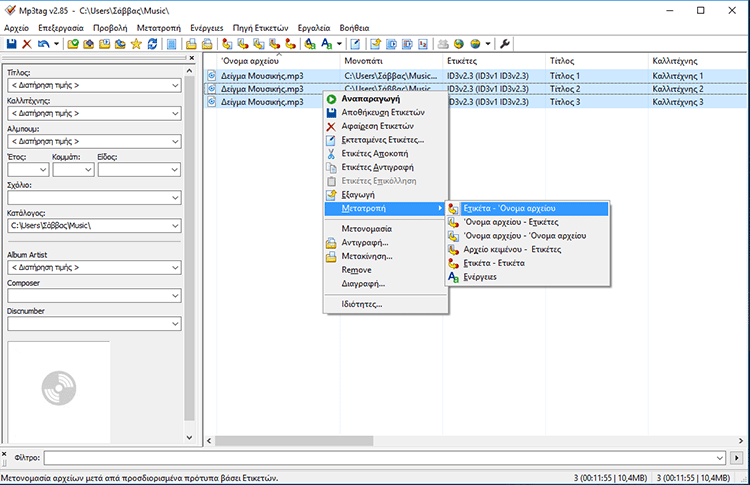Screen dimensions: 750x485
Task: Choose Ετικέτες Αντιγραφή in context menu
Action: point(386,167)
